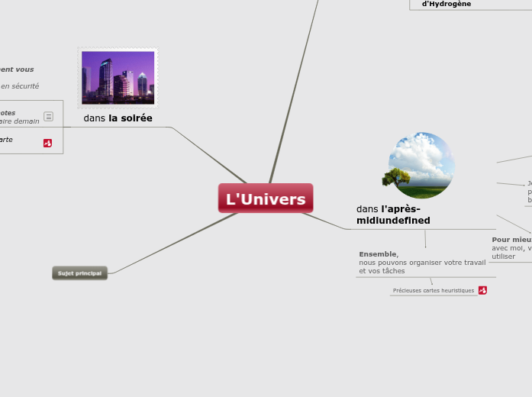This screenshot has height=397, width=532.
Task: Click the notes icon beside 'faire demain'
Action: [48, 117]
